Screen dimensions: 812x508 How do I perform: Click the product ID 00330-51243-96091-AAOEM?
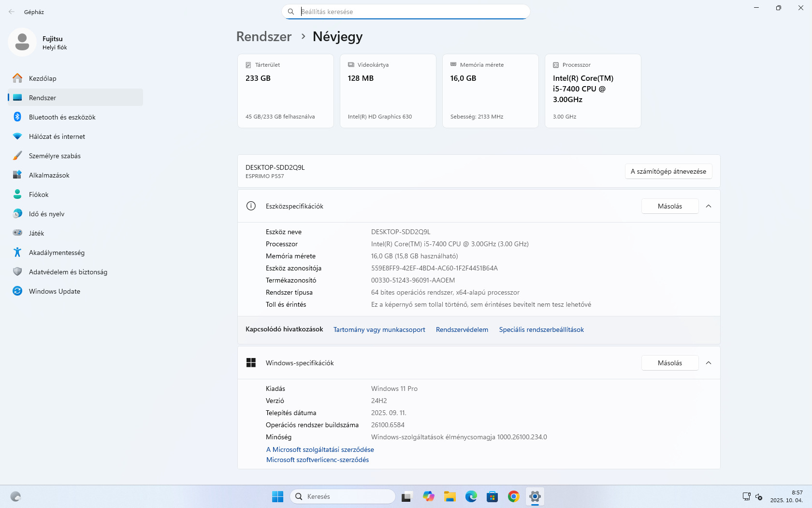(413, 281)
